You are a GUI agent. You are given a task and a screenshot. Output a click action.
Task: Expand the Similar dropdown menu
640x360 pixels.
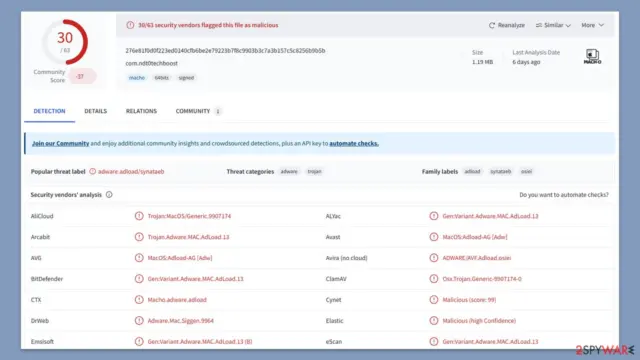[x=553, y=25]
